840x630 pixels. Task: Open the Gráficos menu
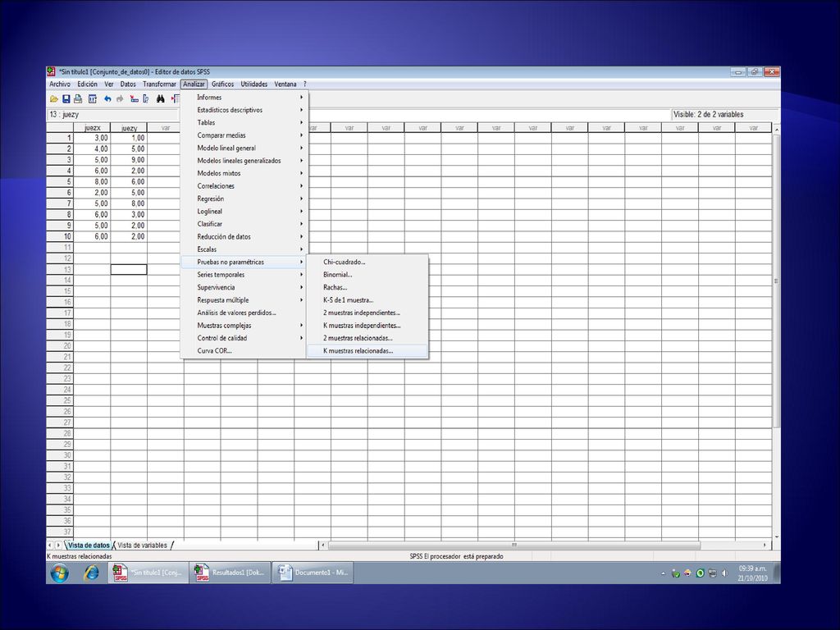point(222,84)
